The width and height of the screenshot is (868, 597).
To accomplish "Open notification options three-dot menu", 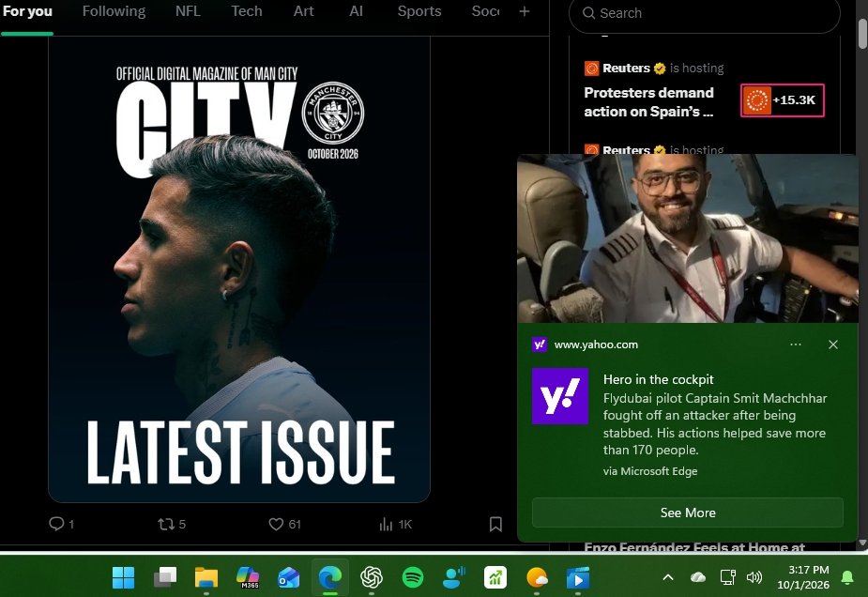I will [796, 344].
